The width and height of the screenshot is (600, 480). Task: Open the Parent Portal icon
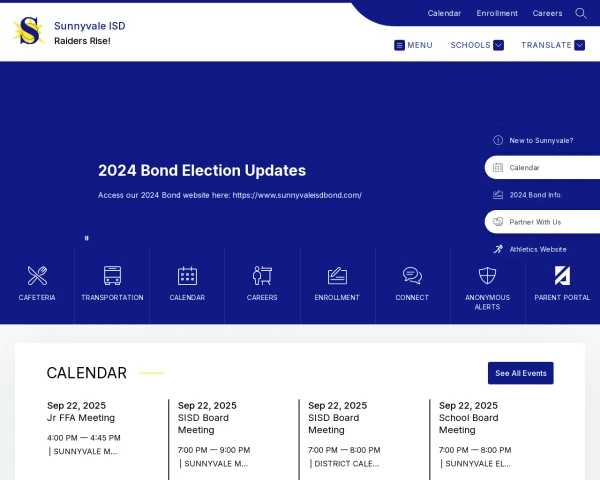coord(562,275)
